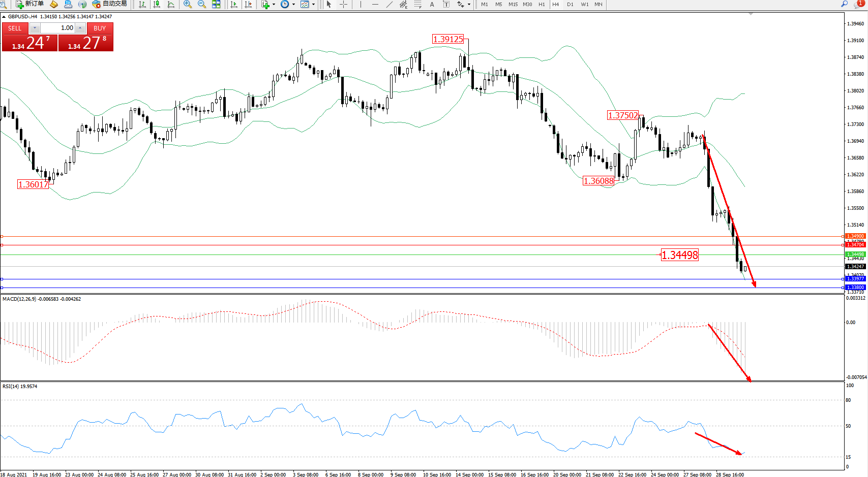Open the tile windows grid icon
The image size is (868, 477).
point(216,4)
